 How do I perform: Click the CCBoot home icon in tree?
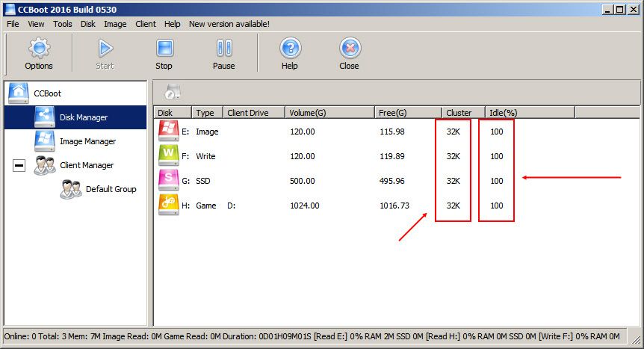(x=19, y=93)
